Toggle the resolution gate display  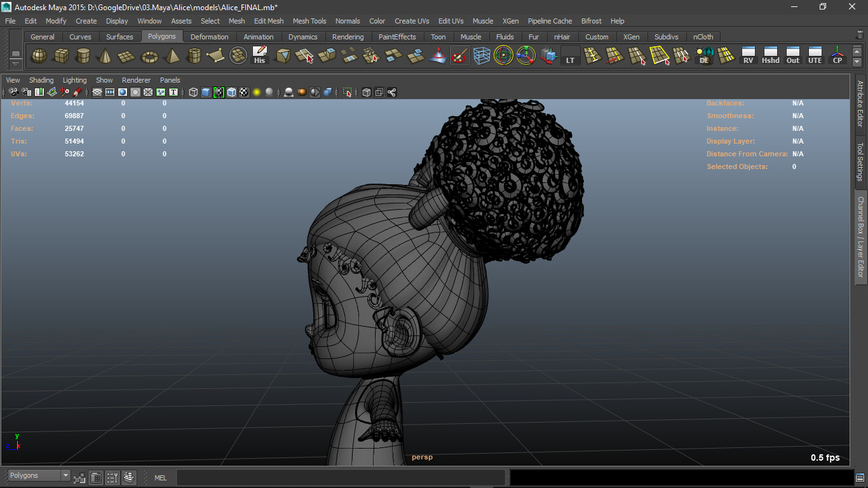tap(123, 92)
